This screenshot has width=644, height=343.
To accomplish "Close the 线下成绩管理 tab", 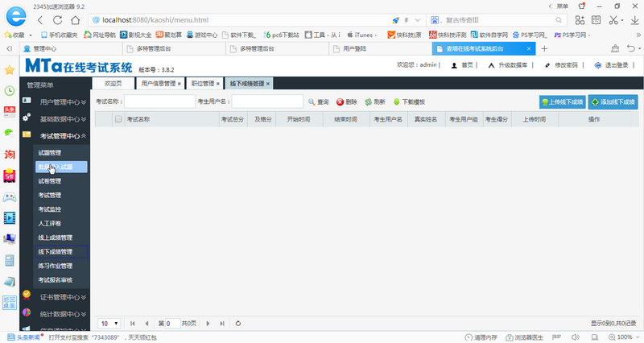I will point(268,84).
